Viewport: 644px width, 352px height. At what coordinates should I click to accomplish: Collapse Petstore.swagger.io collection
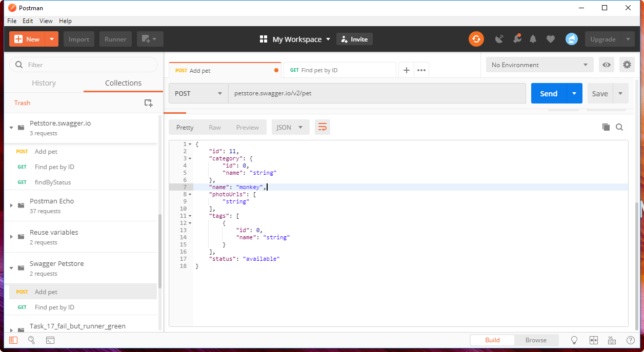pyautogui.click(x=11, y=128)
